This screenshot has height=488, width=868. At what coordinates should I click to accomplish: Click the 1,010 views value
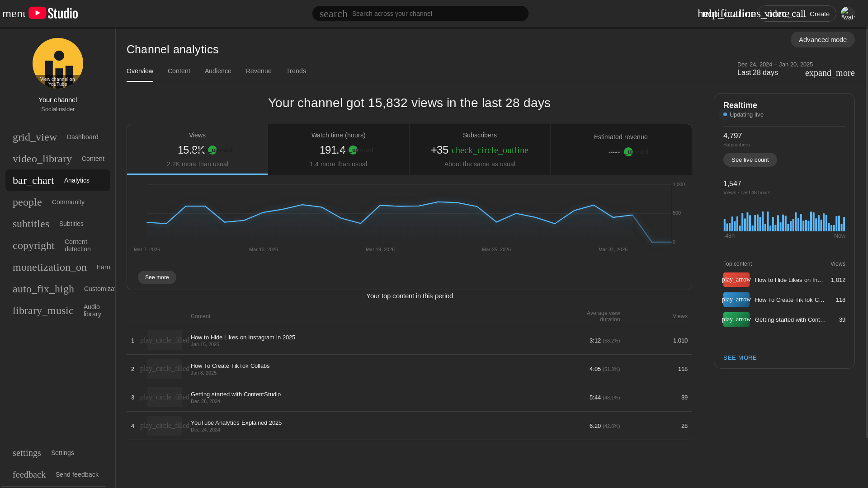(x=680, y=341)
